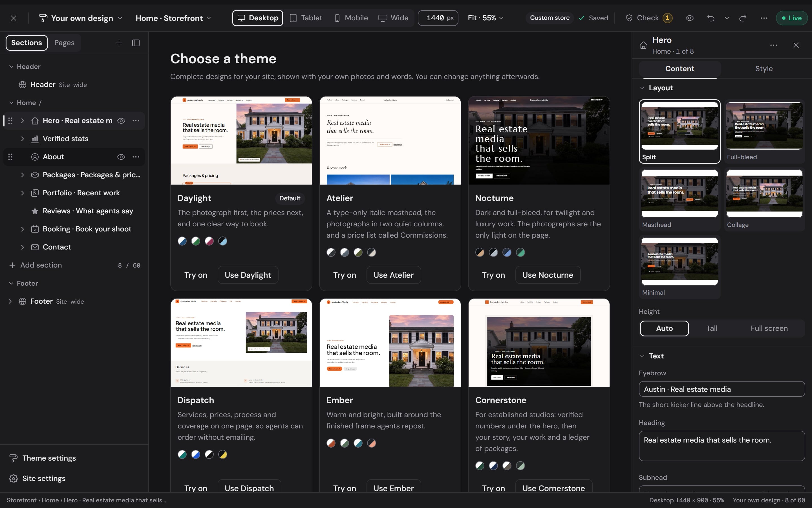The image size is (812, 508).
Task: Switch preview to Wide
Action: 393,18
